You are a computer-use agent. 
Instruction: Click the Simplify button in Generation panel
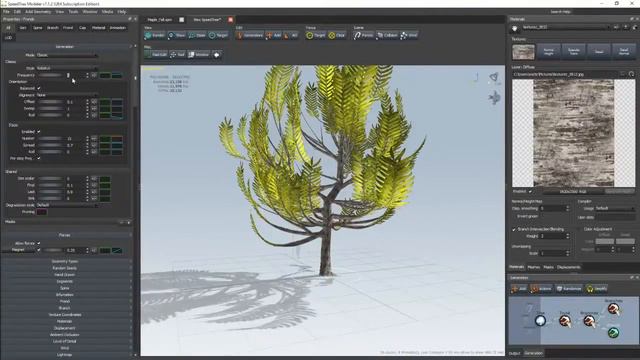point(597,289)
